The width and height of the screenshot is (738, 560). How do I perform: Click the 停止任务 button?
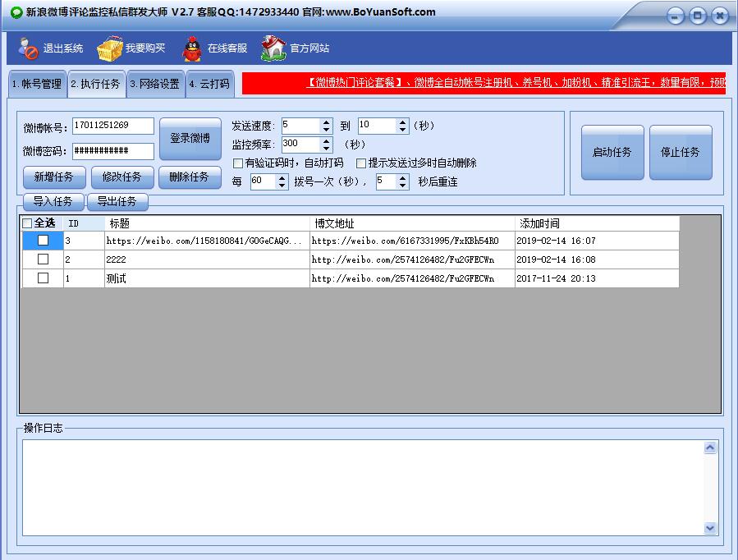point(681,152)
